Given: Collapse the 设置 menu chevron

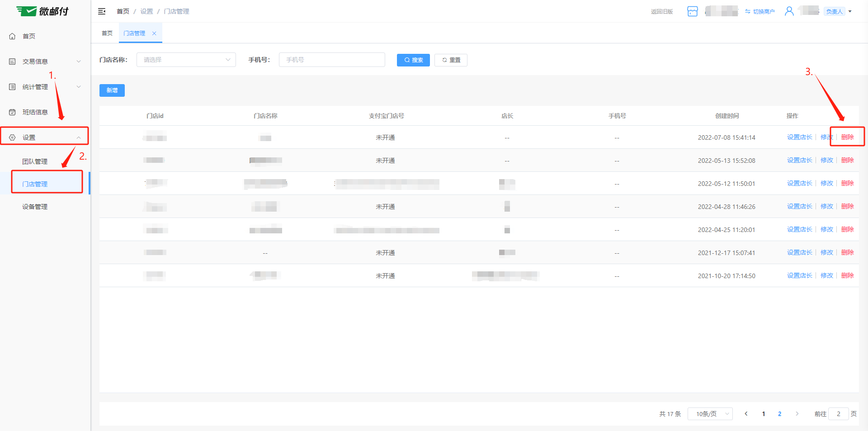Looking at the screenshot, I should (x=79, y=137).
